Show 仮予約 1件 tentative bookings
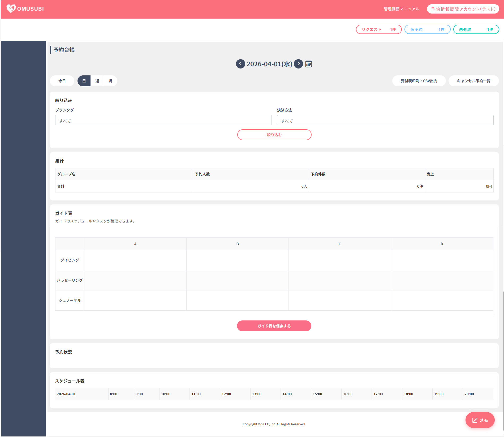504x437 pixels. (x=427, y=29)
